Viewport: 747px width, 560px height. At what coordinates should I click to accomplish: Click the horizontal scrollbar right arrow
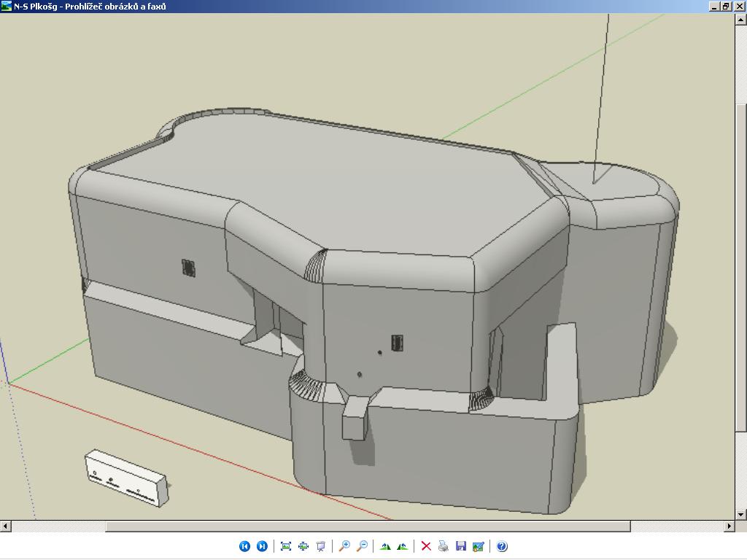tap(729, 526)
